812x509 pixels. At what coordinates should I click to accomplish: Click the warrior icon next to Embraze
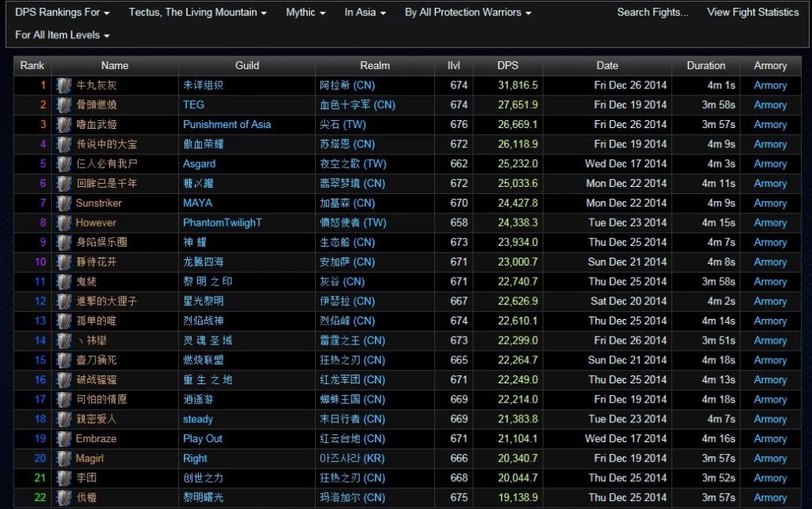pyautogui.click(x=64, y=439)
